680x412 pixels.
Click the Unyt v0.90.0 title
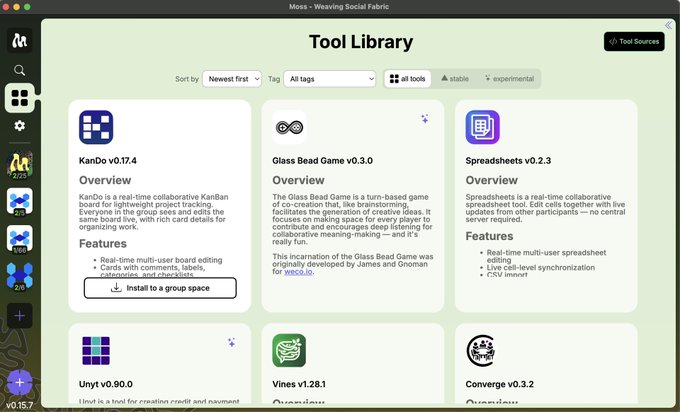[x=106, y=384]
